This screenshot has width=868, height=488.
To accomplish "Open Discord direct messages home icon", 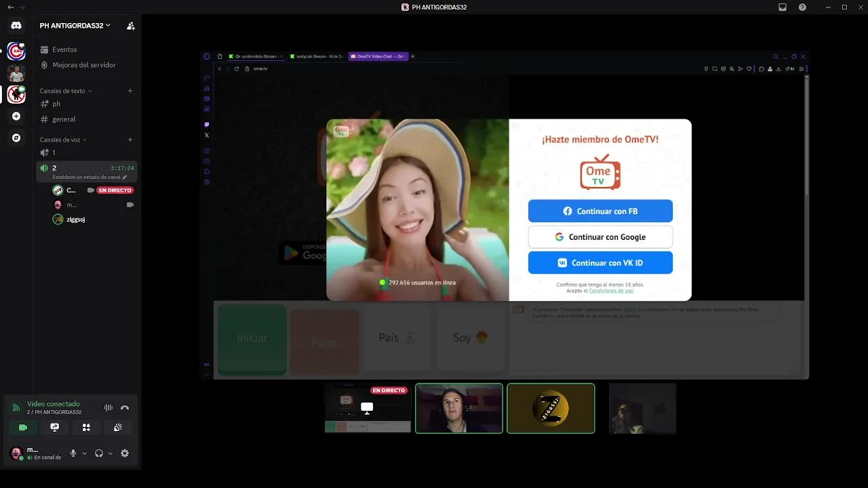I will pyautogui.click(x=16, y=25).
